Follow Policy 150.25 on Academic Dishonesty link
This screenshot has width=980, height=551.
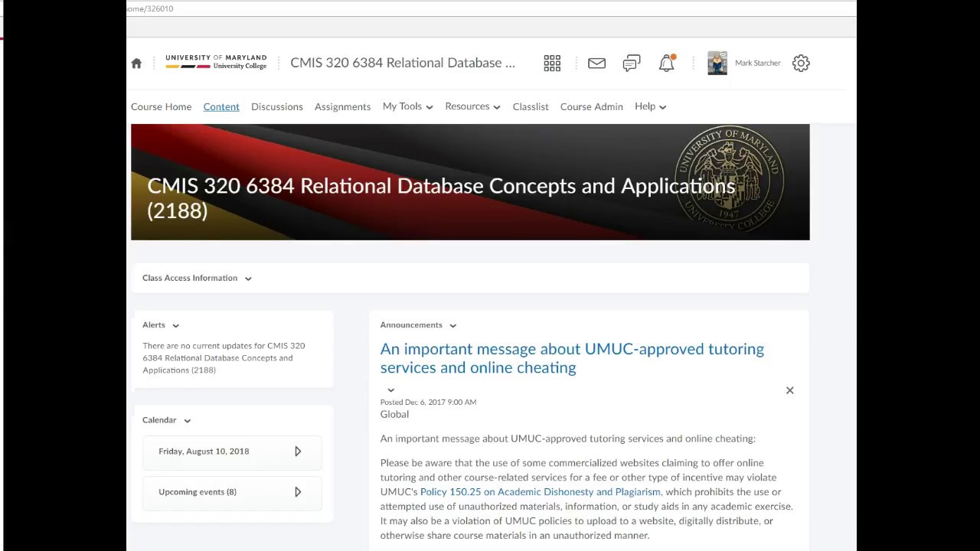[x=540, y=492]
